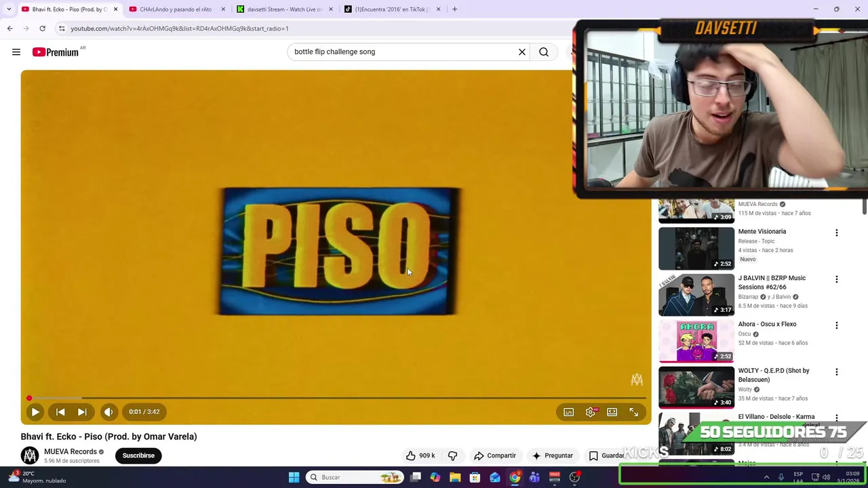This screenshot has height=488, width=868.
Task: Open Ahora - Oscu x Flexo video title
Action: pyautogui.click(x=767, y=324)
